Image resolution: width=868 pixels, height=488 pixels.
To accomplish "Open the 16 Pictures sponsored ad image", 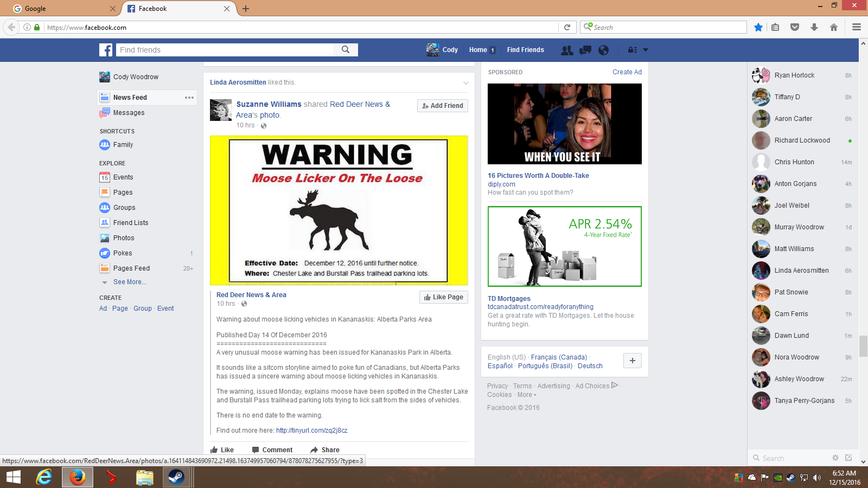I will click(565, 124).
